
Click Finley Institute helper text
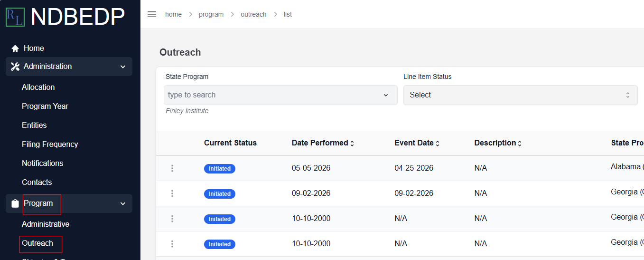point(187,111)
